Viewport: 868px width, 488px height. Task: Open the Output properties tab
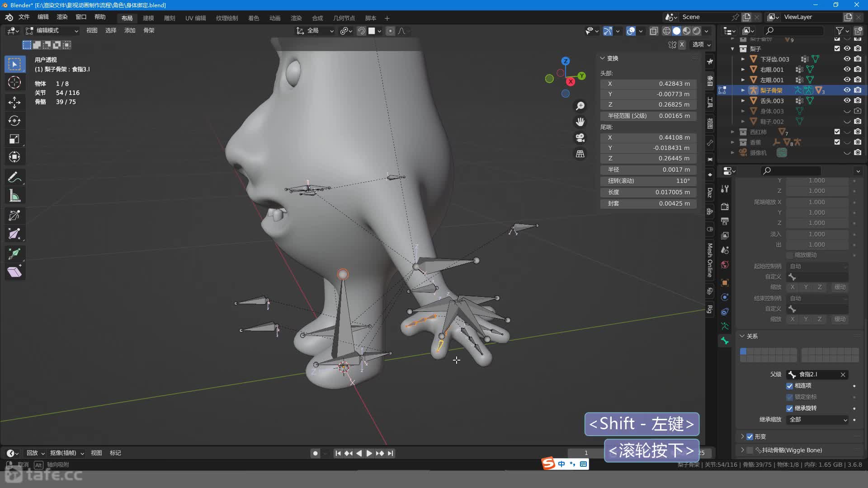coord(725,221)
